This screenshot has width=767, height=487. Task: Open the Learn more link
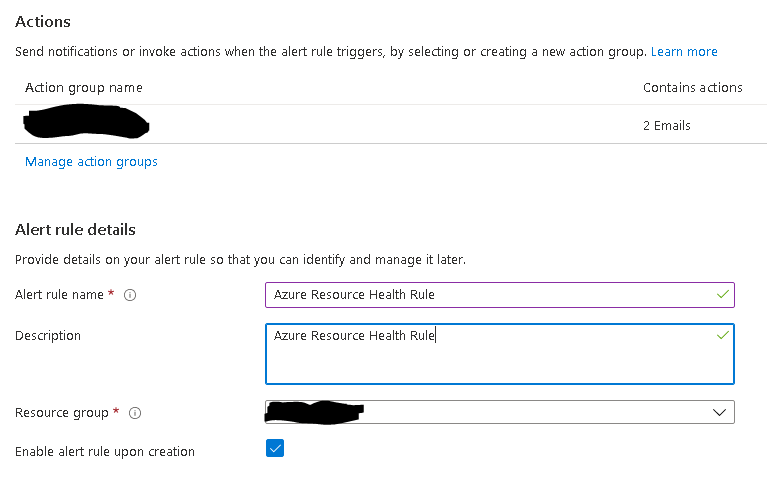684,52
